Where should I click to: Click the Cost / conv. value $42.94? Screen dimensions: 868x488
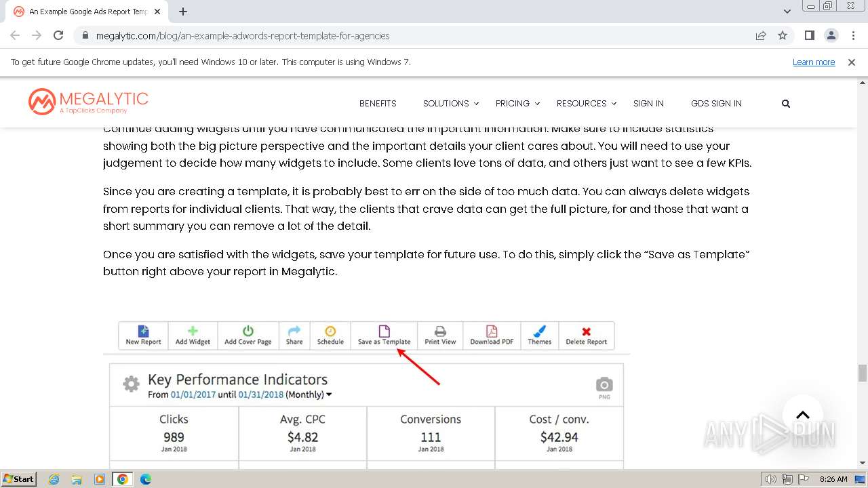pos(559,437)
